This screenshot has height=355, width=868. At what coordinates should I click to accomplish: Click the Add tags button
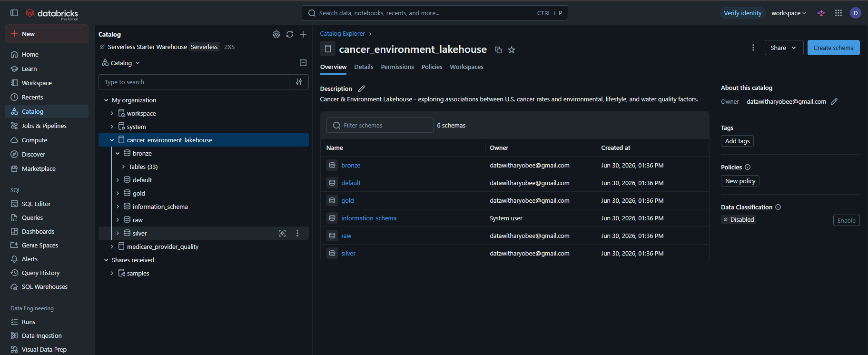click(x=737, y=141)
